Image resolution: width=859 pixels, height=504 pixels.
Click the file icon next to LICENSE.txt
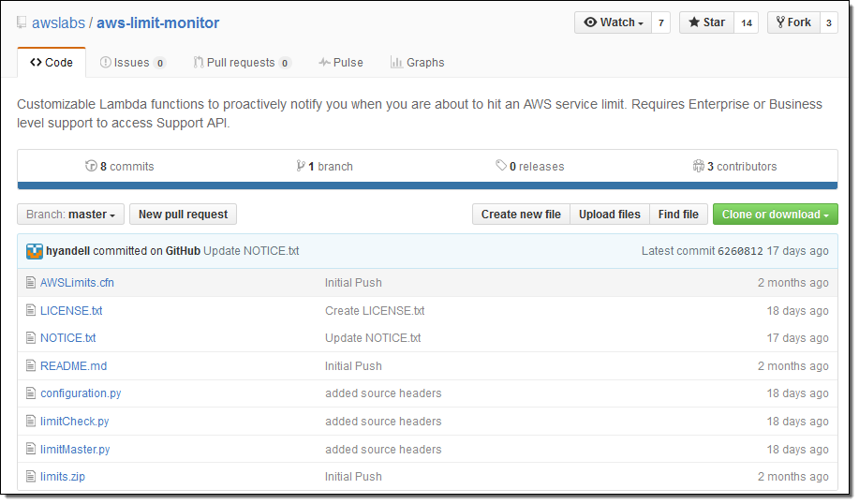[x=31, y=311]
